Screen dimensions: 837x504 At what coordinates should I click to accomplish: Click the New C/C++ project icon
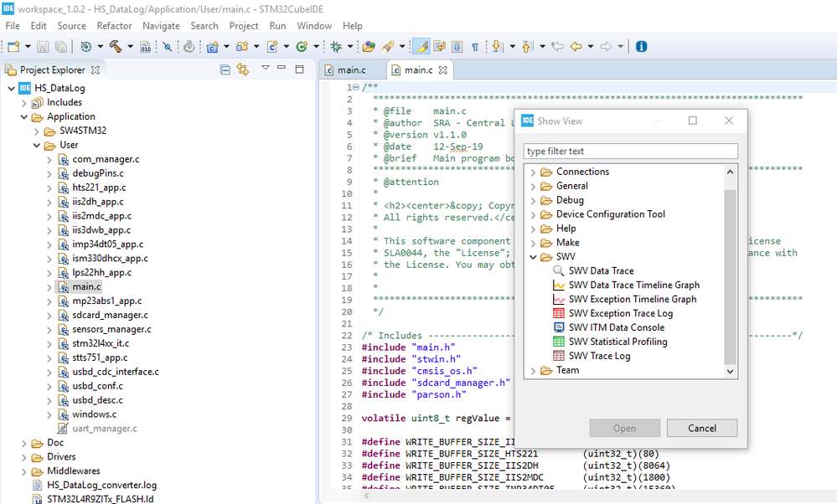tap(213, 47)
